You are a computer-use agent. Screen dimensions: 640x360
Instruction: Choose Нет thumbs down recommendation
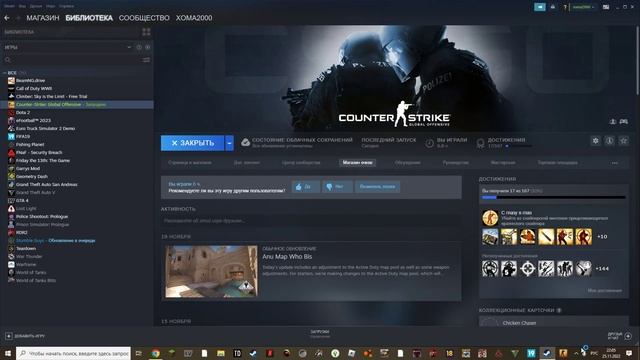point(337,187)
